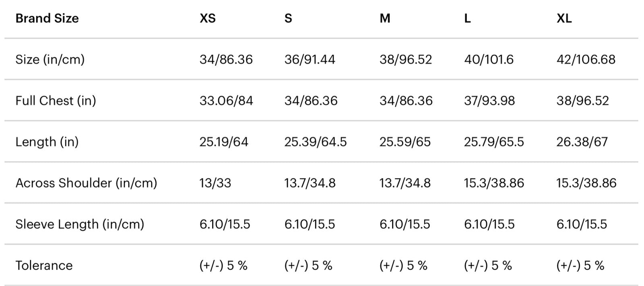Select the XS column header
Screen dimensions: 644x286
click(x=208, y=19)
